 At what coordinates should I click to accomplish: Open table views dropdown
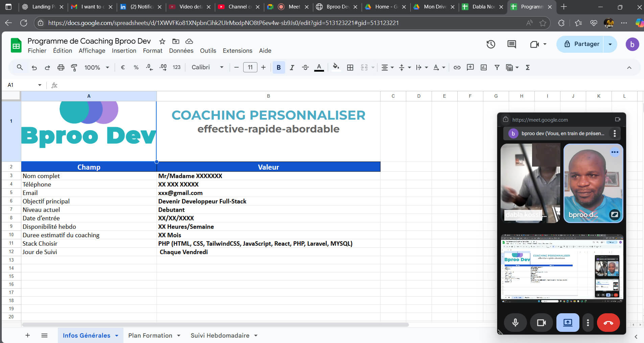coord(512,68)
